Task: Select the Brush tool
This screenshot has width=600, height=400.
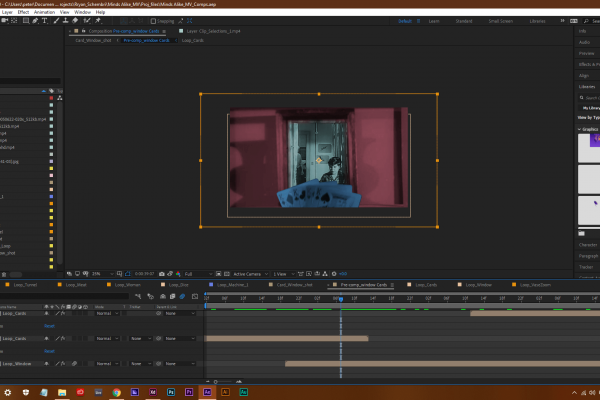Action: tap(56, 21)
